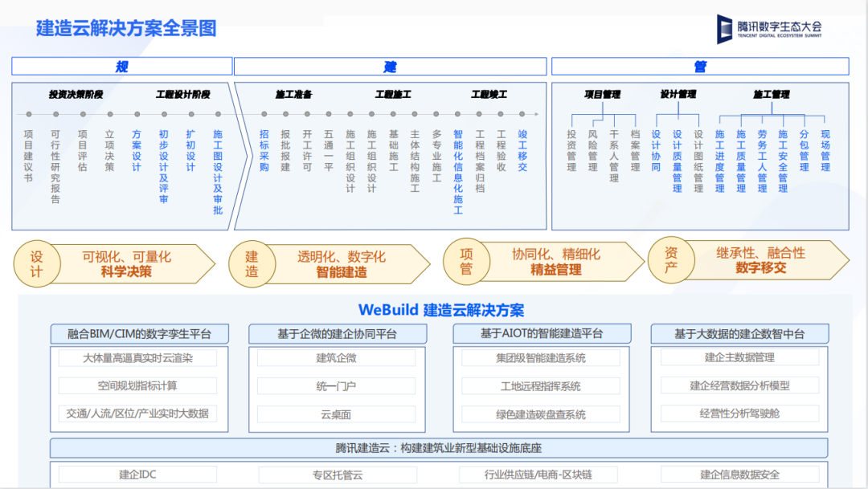Select the 设计管理 heading
The width and height of the screenshot is (868, 489).
click(x=678, y=95)
